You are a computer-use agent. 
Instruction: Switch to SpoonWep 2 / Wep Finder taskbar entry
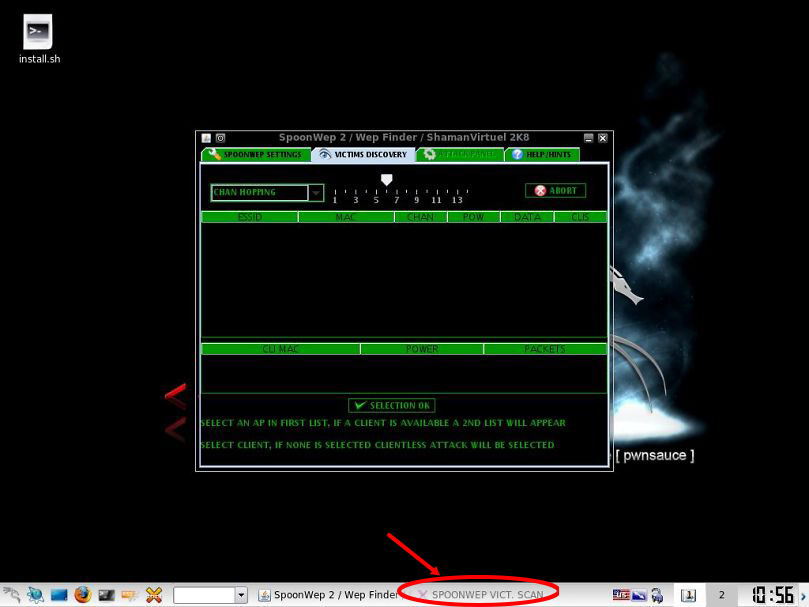pyautogui.click(x=328, y=595)
